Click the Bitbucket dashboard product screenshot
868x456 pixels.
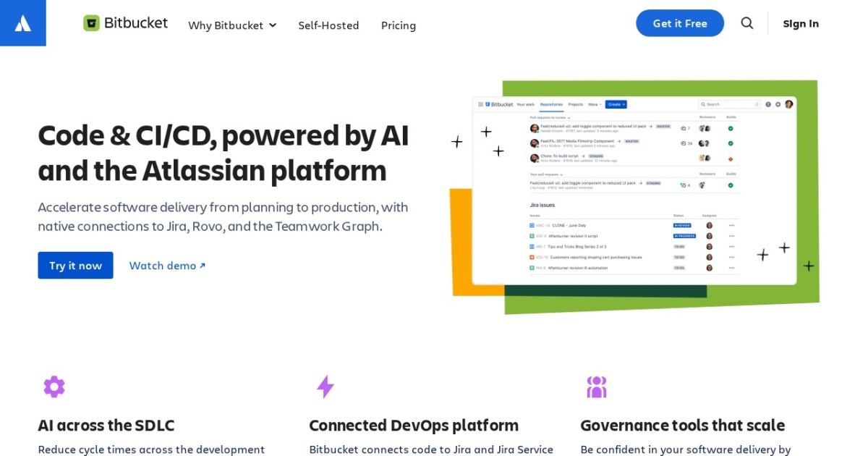coord(634,190)
